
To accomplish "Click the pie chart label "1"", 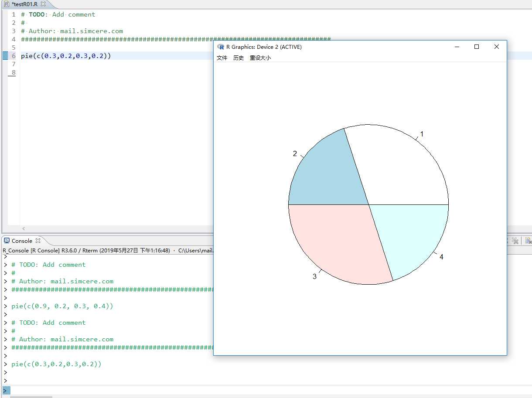I will [x=422, y=134].
